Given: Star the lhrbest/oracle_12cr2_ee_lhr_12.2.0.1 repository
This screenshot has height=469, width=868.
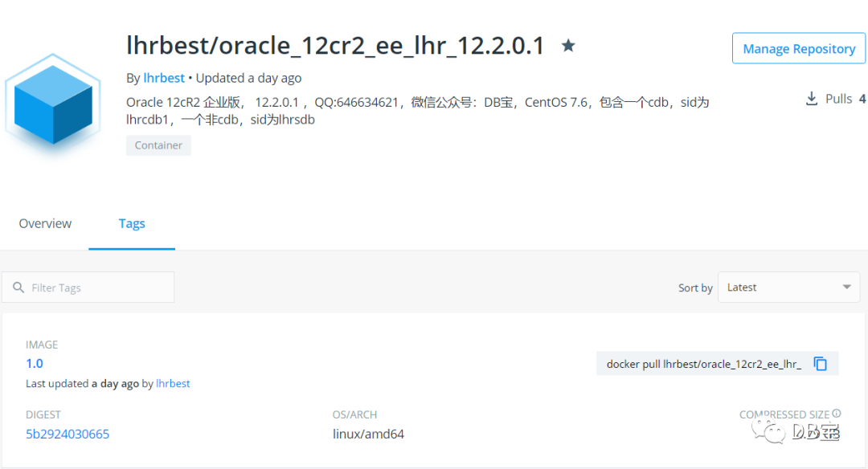Looking at the screenshot, I should (x=568, y=45).
